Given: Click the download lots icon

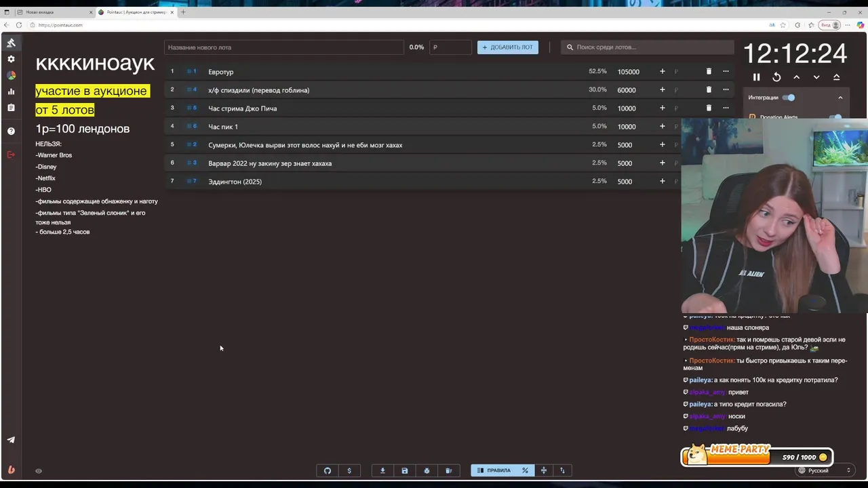Looking at the screenshot, I should tap(382, 470).
